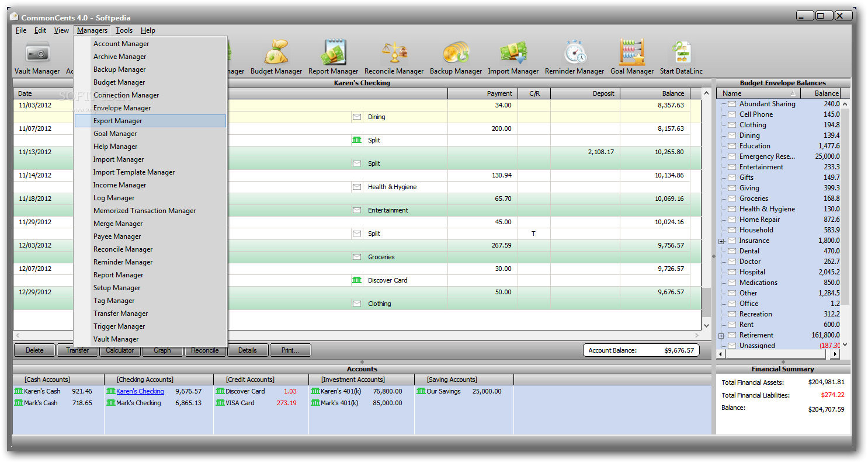868x463 pixels.
Task: Select the 11/29/2012 transaction date
Action: pos(35,222)
